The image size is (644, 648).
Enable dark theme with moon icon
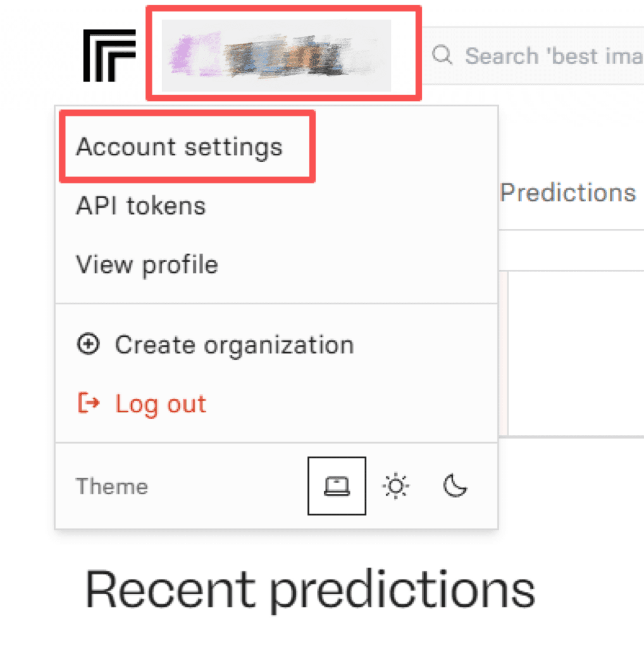455,486
